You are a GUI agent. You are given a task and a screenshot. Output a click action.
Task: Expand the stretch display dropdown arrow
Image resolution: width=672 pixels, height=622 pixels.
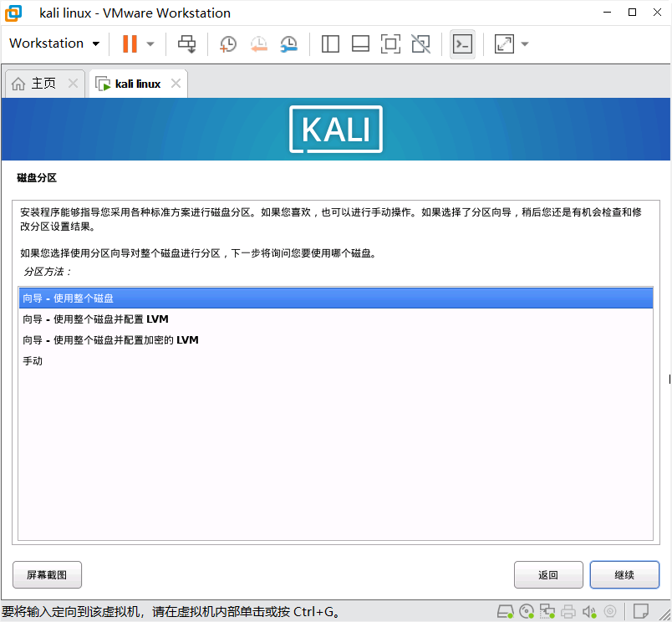click(x=525, y=43)
